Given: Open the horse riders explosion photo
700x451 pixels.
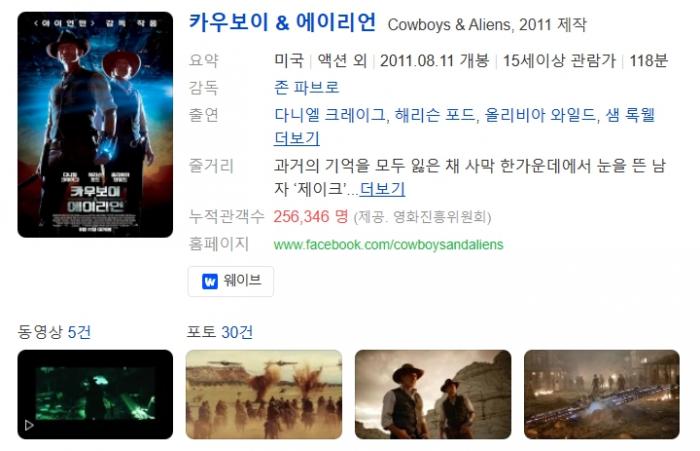Looking at the screenshot, I should pos(264,394).
